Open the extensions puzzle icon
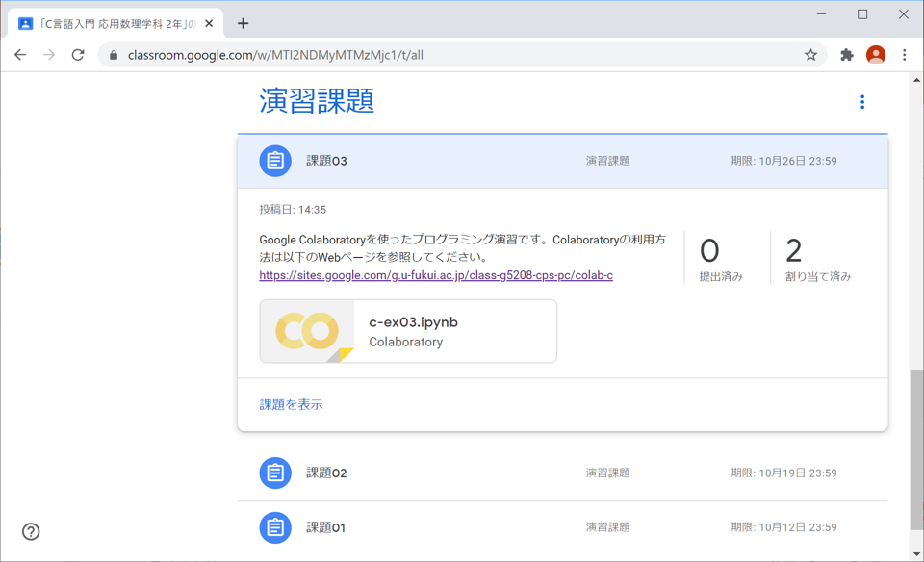Viewport: 924px width, 562px height. pos(847,55)
